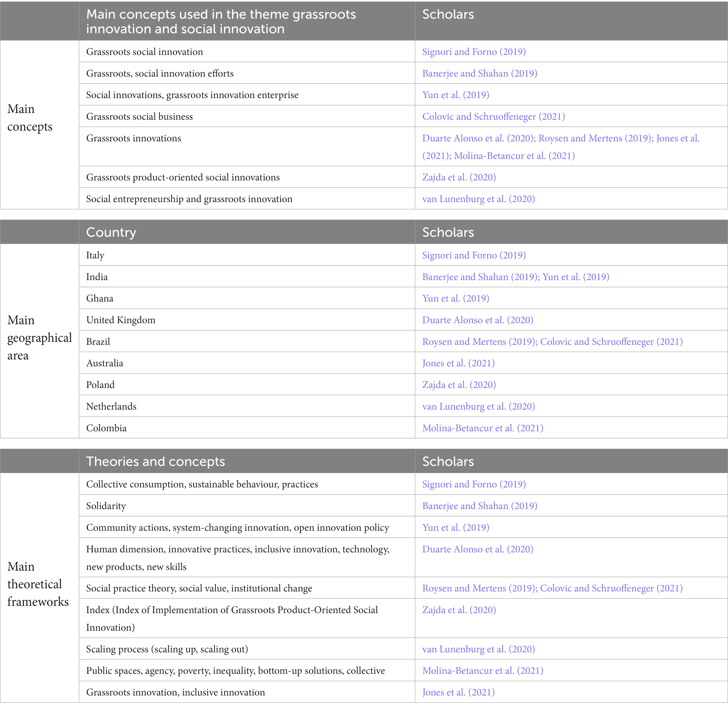The width and height of the screenshot is (728, 709).
Task: Open Yun et al. citation in the India row
Action: pyautogui.click(x=576, y=277)
